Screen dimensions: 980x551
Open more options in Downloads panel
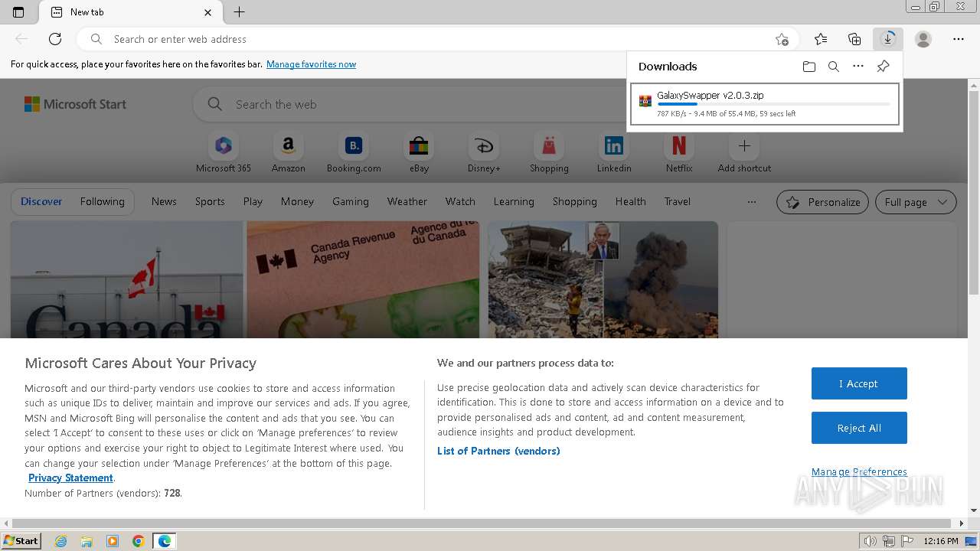pyautogui.click(x=858, y=67)
